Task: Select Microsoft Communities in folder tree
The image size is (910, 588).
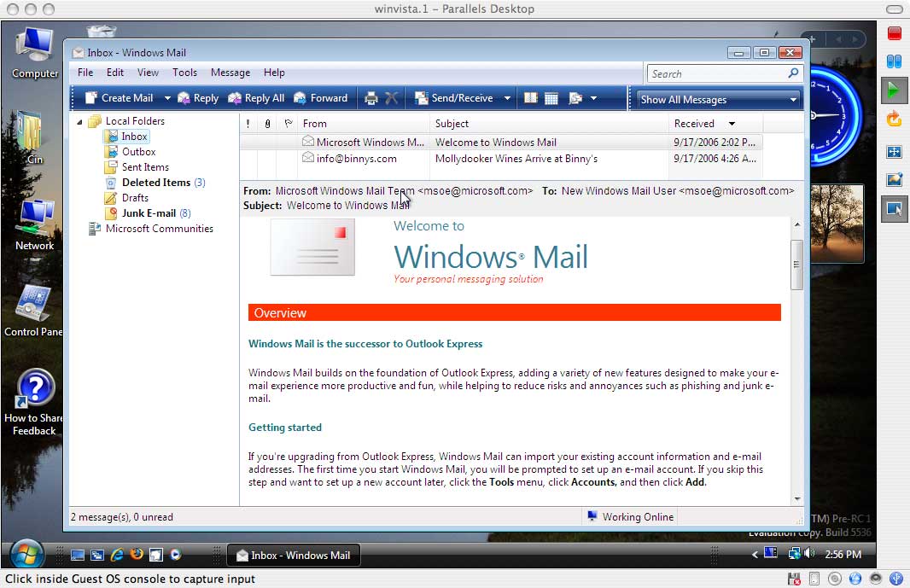Action: point(159,229)
